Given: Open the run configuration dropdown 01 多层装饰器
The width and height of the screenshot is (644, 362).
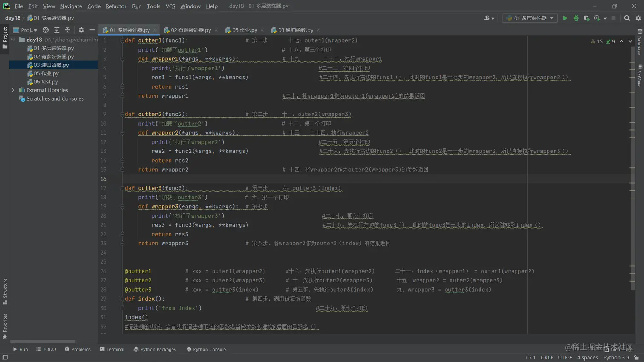Looking at the screenshot, I should point(530,18).
